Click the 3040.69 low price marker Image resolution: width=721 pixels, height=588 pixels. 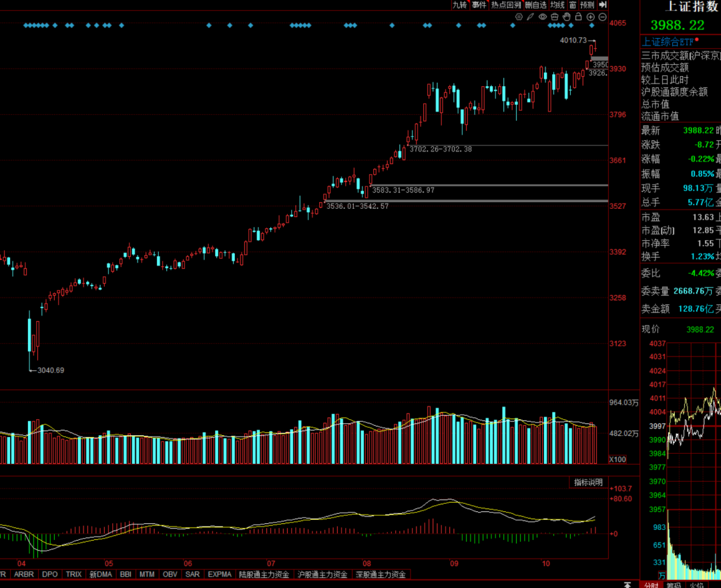tap(51, 370)
